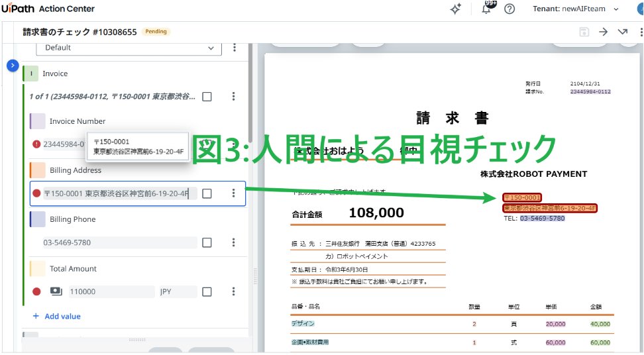644x355 pixels.
Task: Click the vertical panel splitter handle
Action: (x=256, y=276)
